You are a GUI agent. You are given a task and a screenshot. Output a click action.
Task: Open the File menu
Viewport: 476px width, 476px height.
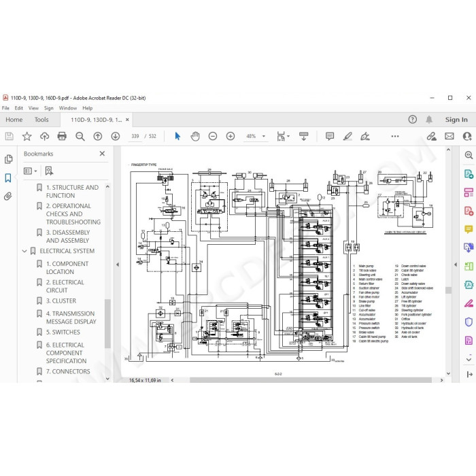[5, 108]
